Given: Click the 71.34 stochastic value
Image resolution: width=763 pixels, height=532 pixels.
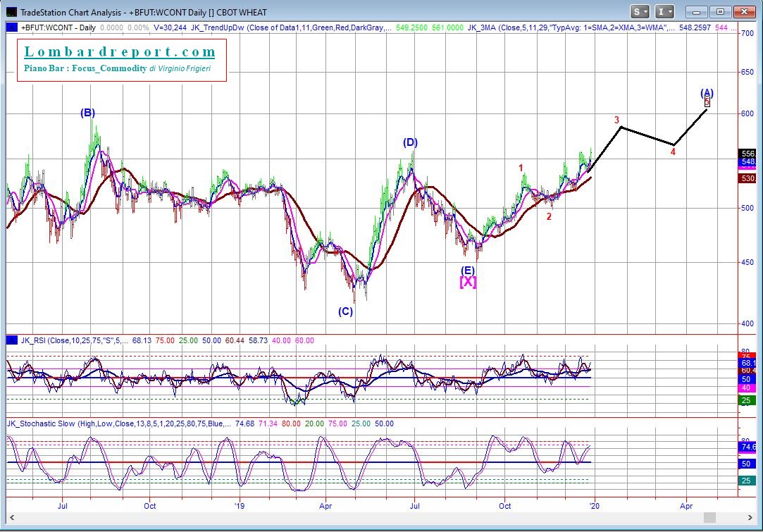Looking at the screenshot, I should [x=268, y=423].
